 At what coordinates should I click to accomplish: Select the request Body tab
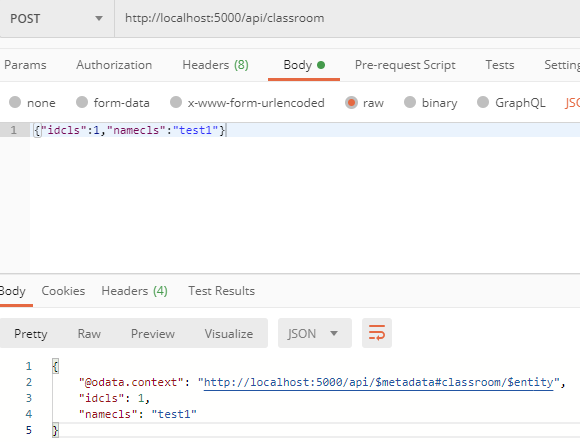tap(304, 65)
